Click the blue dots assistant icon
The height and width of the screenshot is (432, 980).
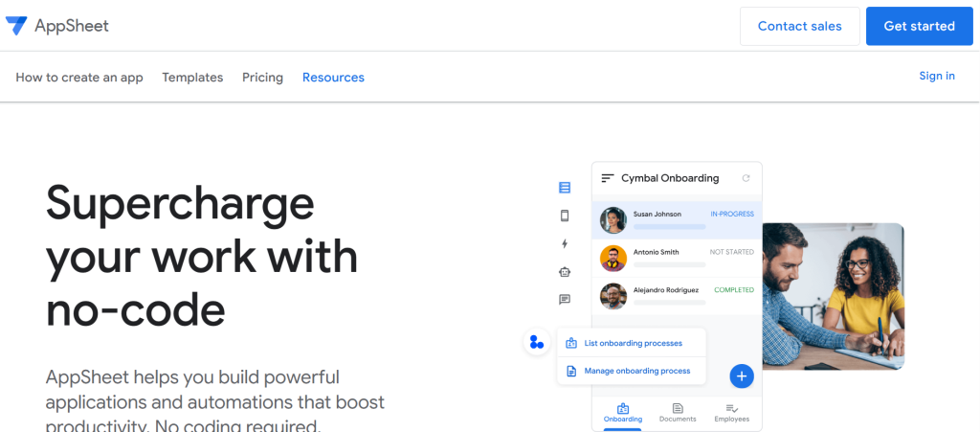pyautogui.click(x=536, y=342)
